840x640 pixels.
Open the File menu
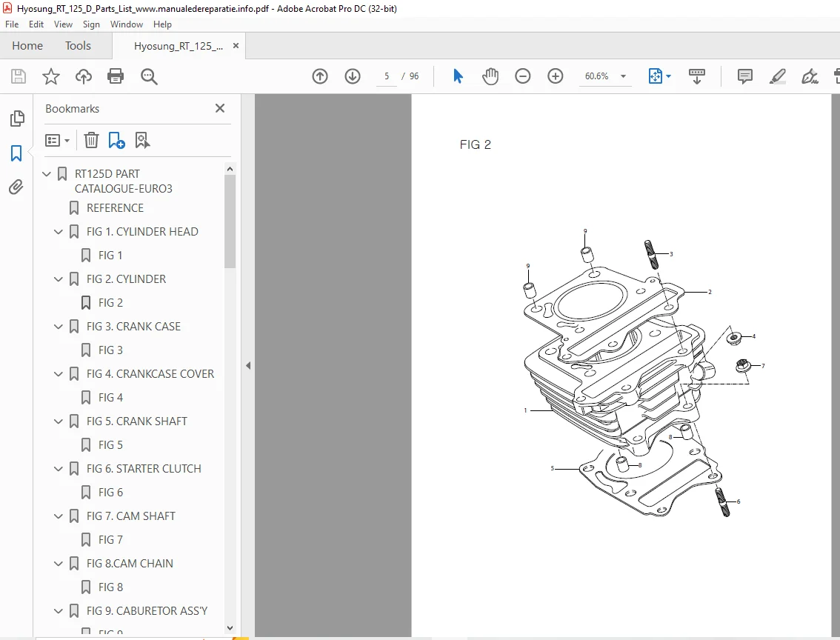tap(12, 24)
